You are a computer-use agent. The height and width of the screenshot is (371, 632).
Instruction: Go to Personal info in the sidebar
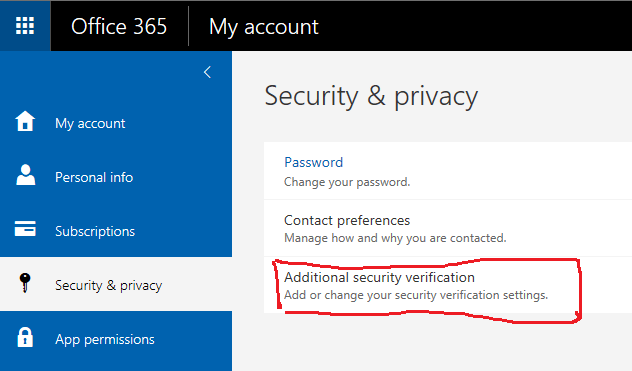pos(94,177)
